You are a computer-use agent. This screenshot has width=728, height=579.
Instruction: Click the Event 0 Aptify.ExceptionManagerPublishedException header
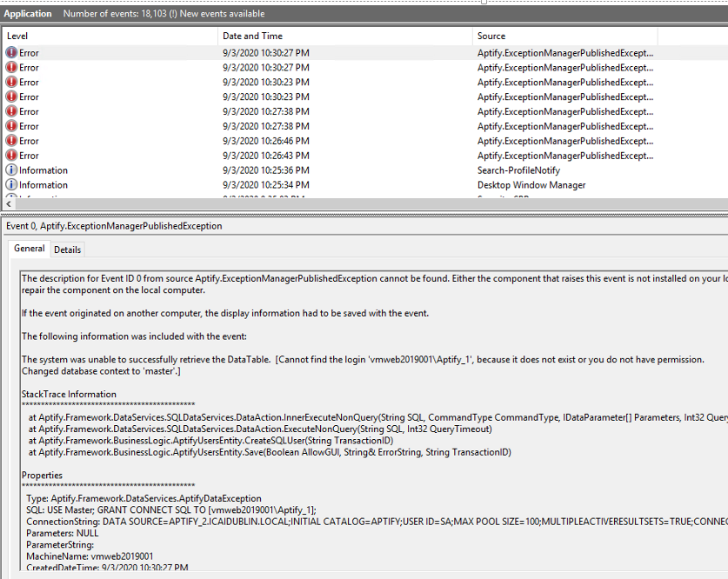pos(114,226)
